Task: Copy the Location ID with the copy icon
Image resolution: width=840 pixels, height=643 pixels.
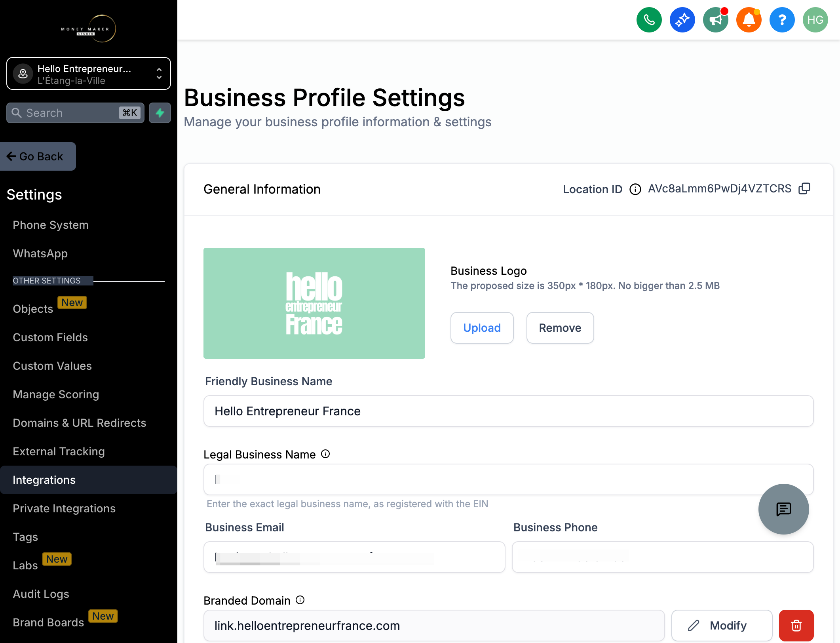Action: click(x=804, y=188)
